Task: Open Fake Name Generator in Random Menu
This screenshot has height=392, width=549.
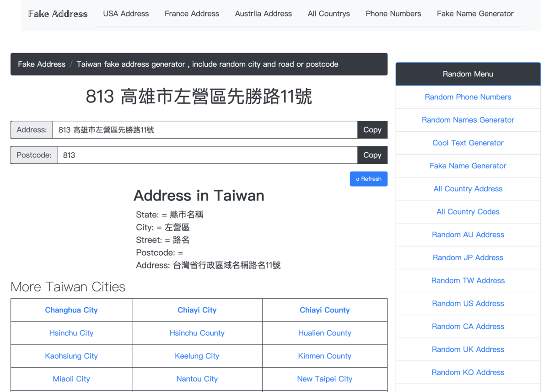Action: pyautogui.click(x=468, y=166)
